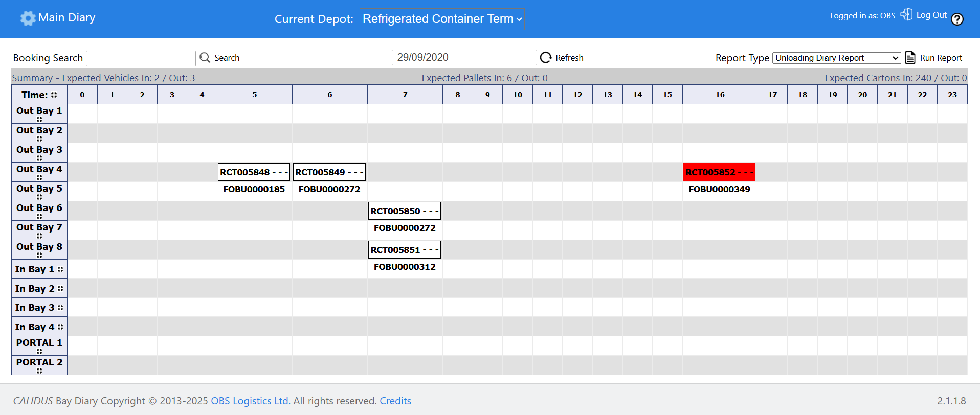Screen dimensions: 980x415
Task: Click the Out Bay 4 row label
Action: pyautogui.click(x=39, y=169)
